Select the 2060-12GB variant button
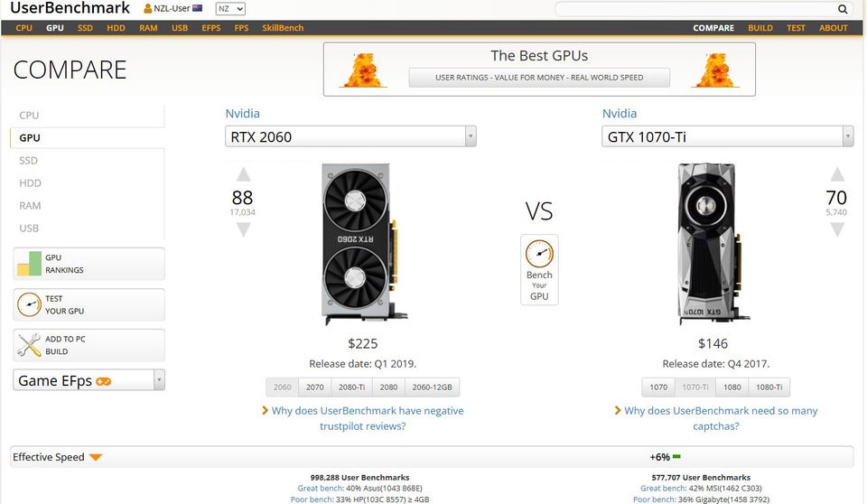 pos(432,387)
